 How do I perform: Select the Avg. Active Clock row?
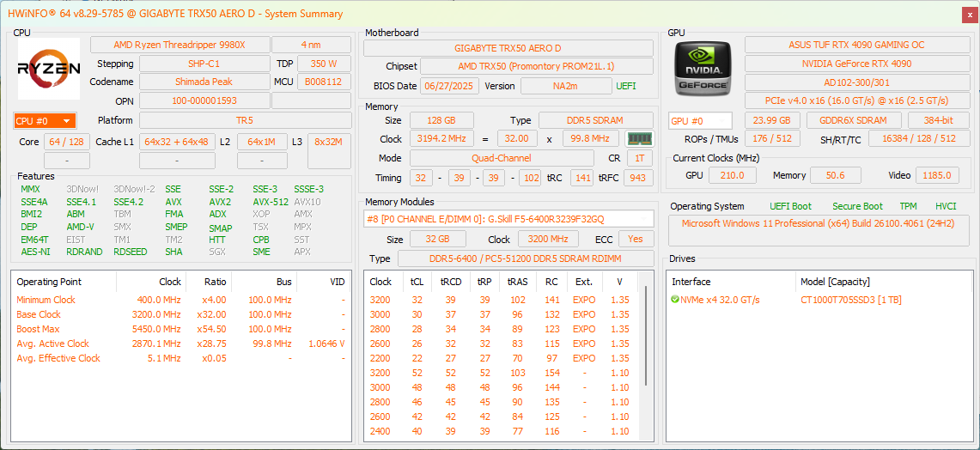181,344
